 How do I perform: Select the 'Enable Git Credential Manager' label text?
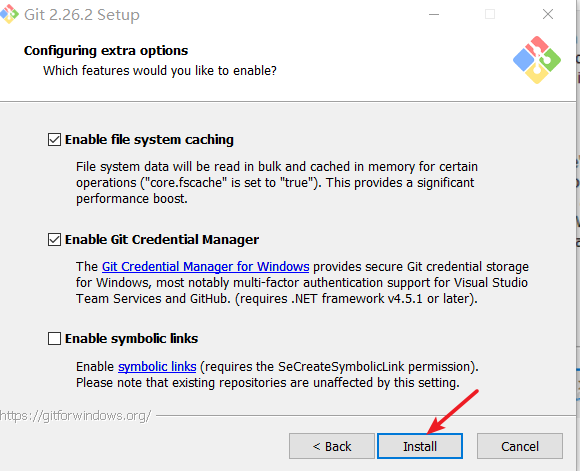pos(162,240)
